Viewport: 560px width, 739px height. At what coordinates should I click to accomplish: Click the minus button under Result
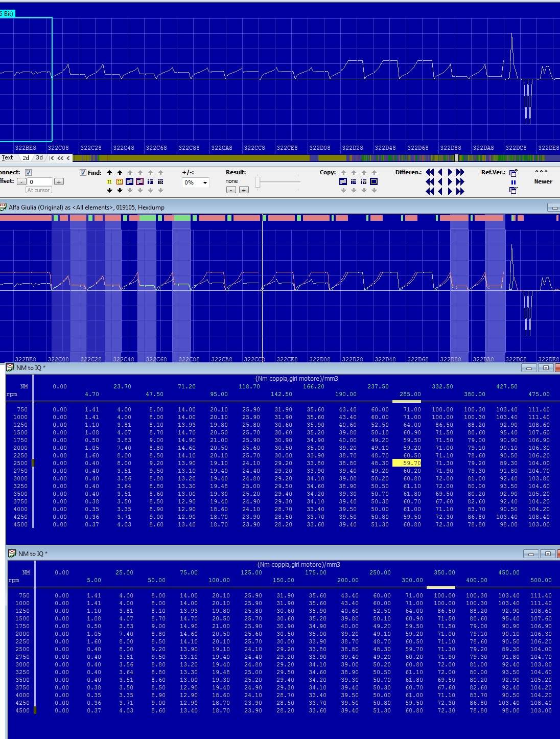pyautogui.click(x=231, y=190)
